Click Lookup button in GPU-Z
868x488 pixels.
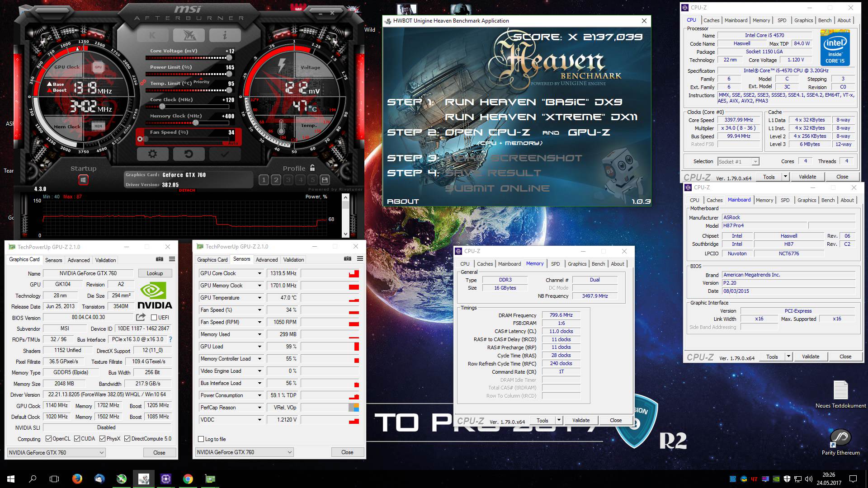tap(155, 273)
